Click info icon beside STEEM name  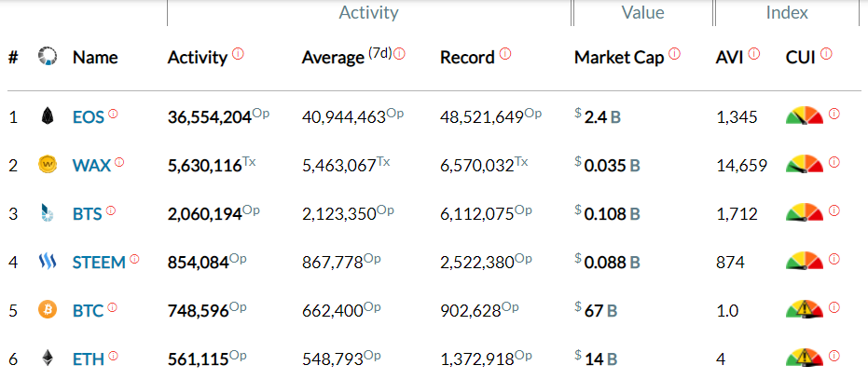click(x=134, y=259)
